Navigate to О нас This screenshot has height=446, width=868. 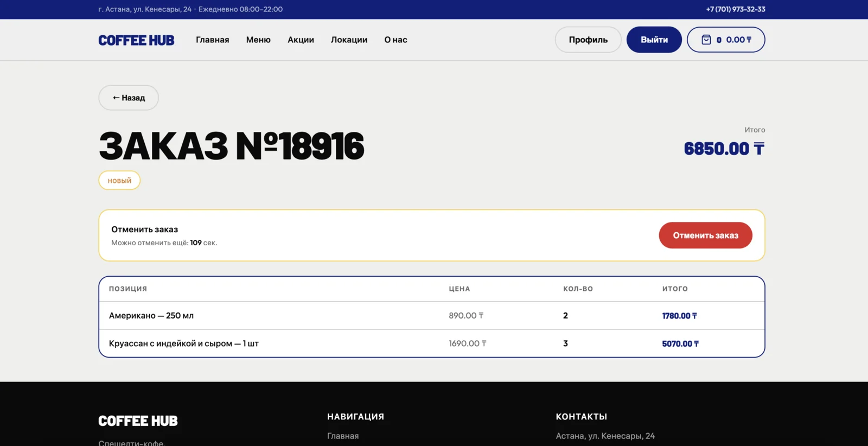point(395,40)
